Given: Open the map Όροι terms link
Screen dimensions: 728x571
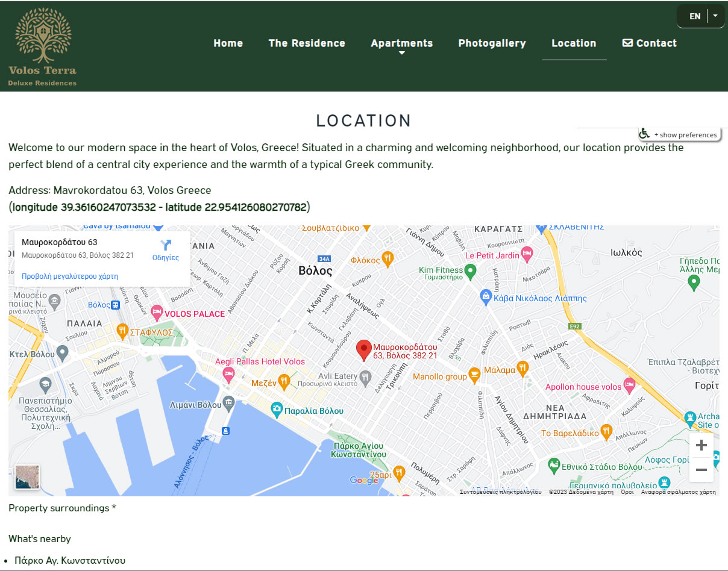Looking at the screenshot, I should (x=627, y=492).
